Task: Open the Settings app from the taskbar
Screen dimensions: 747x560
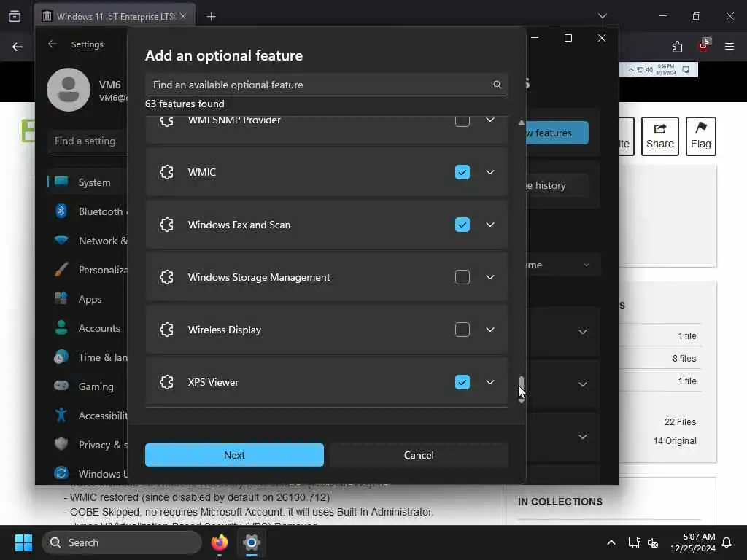Action: [252, 542]
